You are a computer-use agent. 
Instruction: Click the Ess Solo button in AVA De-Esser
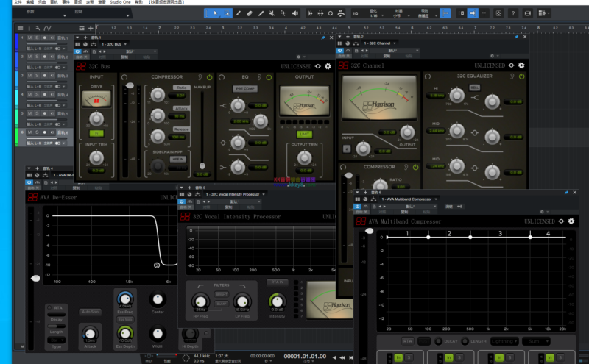click(x=125, y=320)
